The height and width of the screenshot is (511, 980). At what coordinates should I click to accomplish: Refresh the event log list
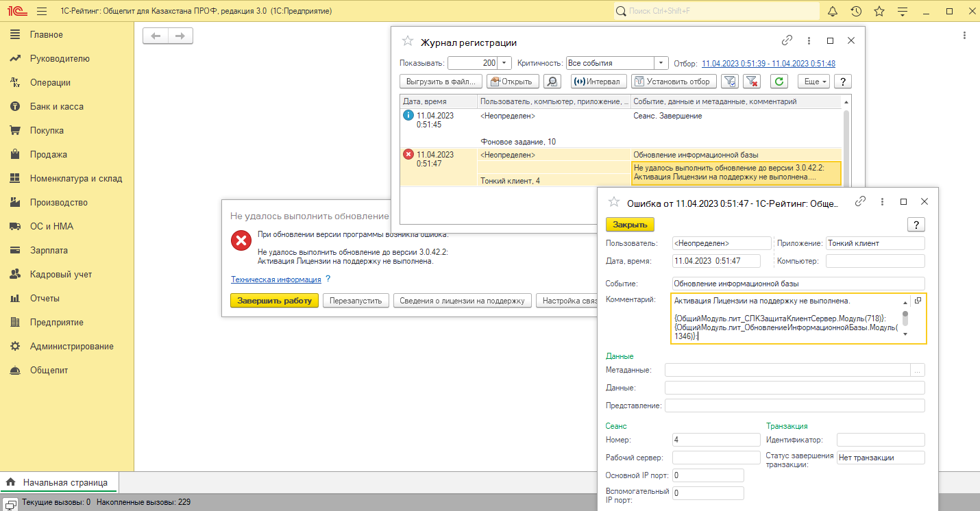(779, 82)
